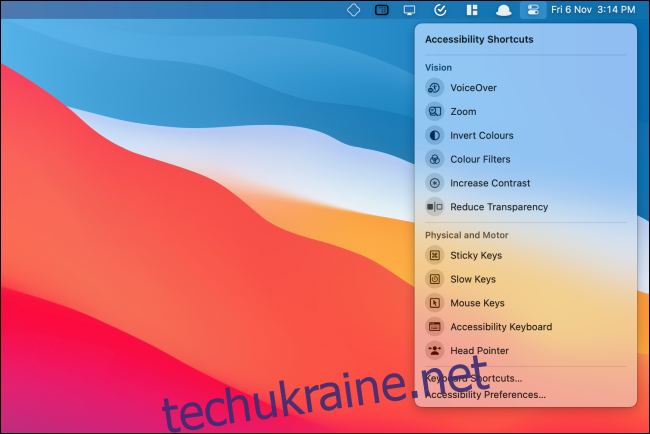Viewport: 650px width, 434px height.
Task: Click the Mouse Keys cursor icon
Action: pyautogui.click(x=434, y=303)
